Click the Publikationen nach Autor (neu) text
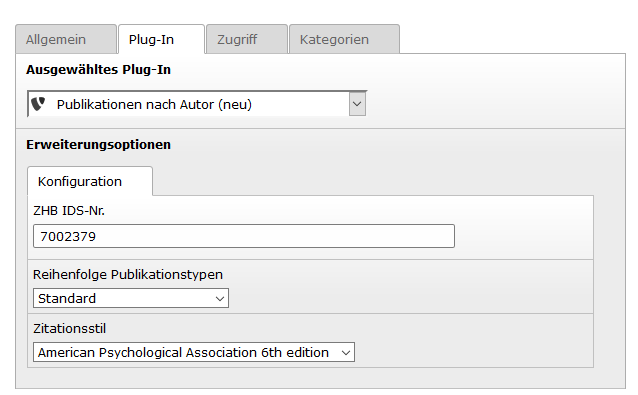This screenshot has height=395, width=638. [154, 105]
